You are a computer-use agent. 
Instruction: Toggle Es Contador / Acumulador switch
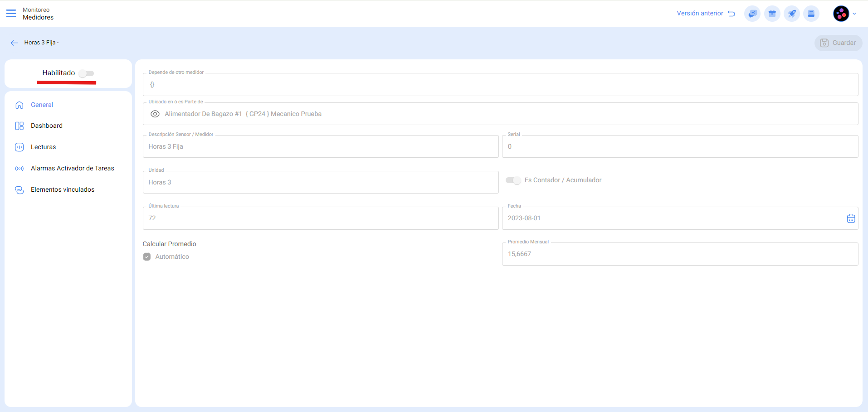513,180
